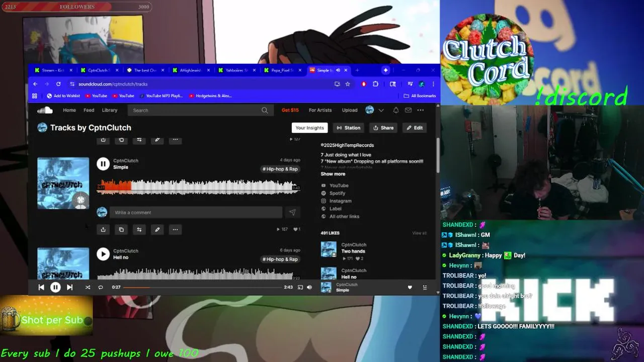Open Simple track cover artwork
This screenshot has width=644, height=362.
pyautogui.click(x=63, y=183)
